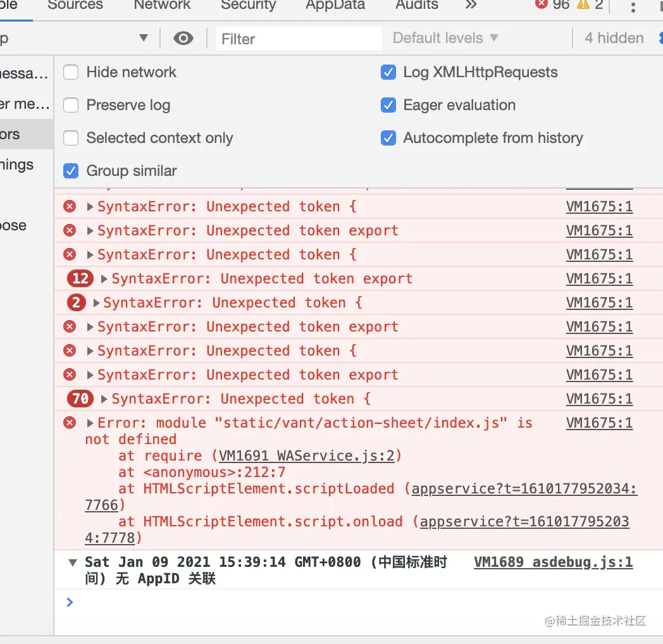Switch to the Network tab
663x644 pixels.
tap(162, 4)
